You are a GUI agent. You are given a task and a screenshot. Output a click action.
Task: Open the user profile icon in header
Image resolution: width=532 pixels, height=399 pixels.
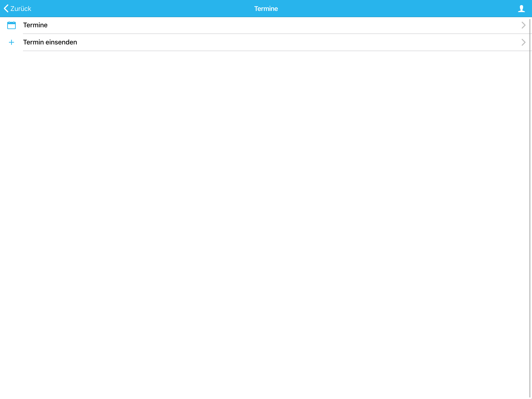(x=521, y=9)
